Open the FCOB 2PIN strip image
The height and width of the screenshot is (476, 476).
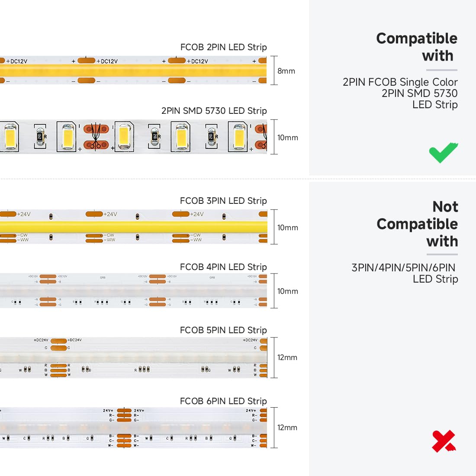pos(133,70)
